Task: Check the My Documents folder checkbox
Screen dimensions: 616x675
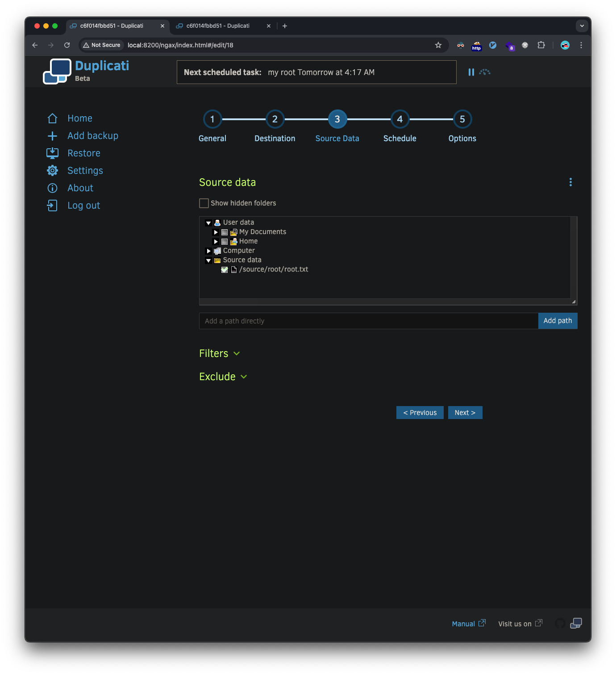Action: (x=225, y=232)
